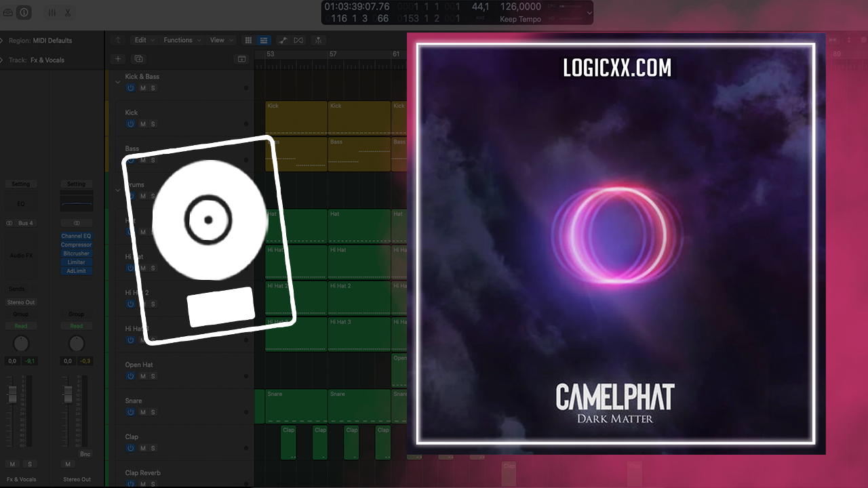Solo the Clap track
The height and width of the screenshot is (488, 868).
click(153, 448)
